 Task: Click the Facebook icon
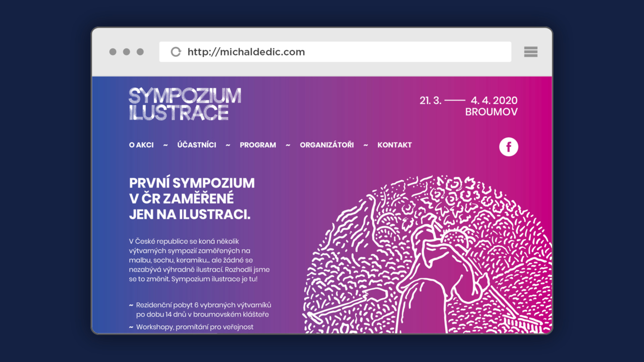(x=509, y=147)
